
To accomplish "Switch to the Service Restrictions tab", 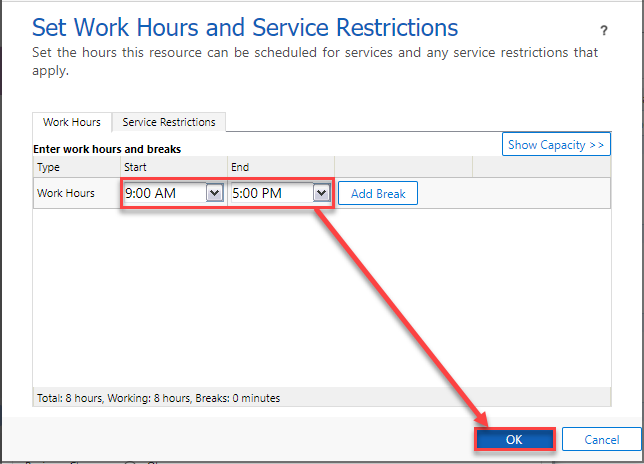I will 169,122.
